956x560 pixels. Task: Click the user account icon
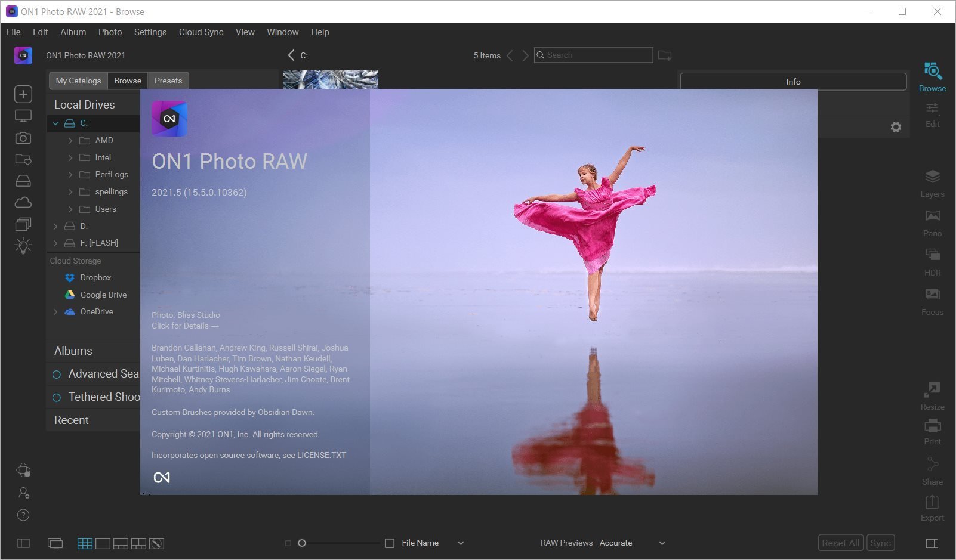[23, 493]
